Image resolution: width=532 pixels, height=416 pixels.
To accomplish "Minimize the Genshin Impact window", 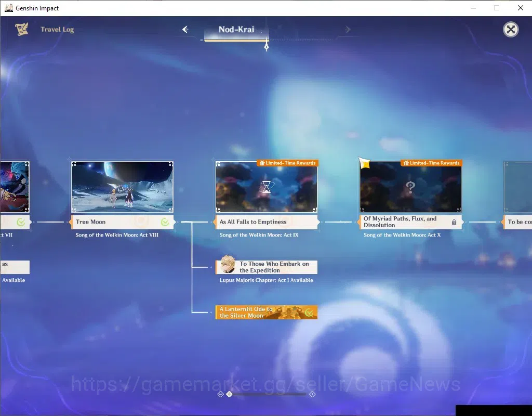I will coord(473,8).
